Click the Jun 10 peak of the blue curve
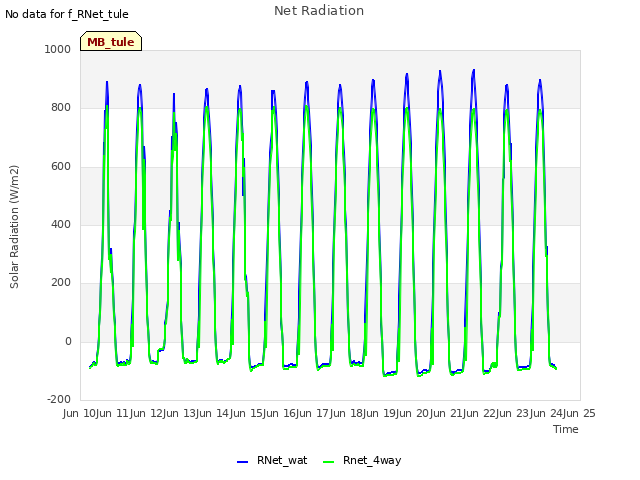 [x=107, y=82]
